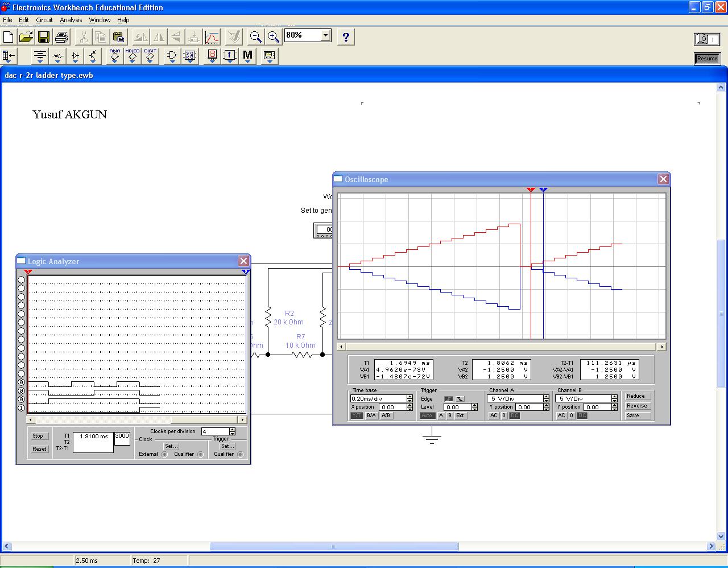Select Ext trigger source
The height and width of the screenshot is (568, 728).
coord(460,415)
